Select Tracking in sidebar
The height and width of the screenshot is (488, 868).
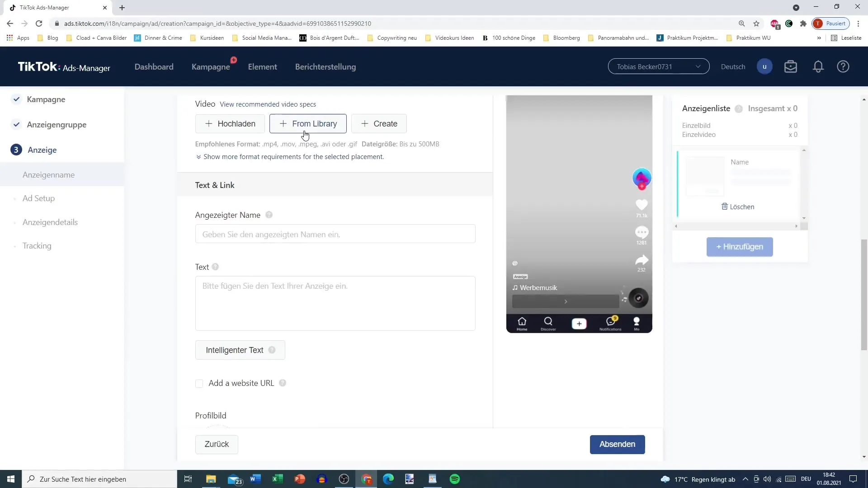[x=37, y=246]
